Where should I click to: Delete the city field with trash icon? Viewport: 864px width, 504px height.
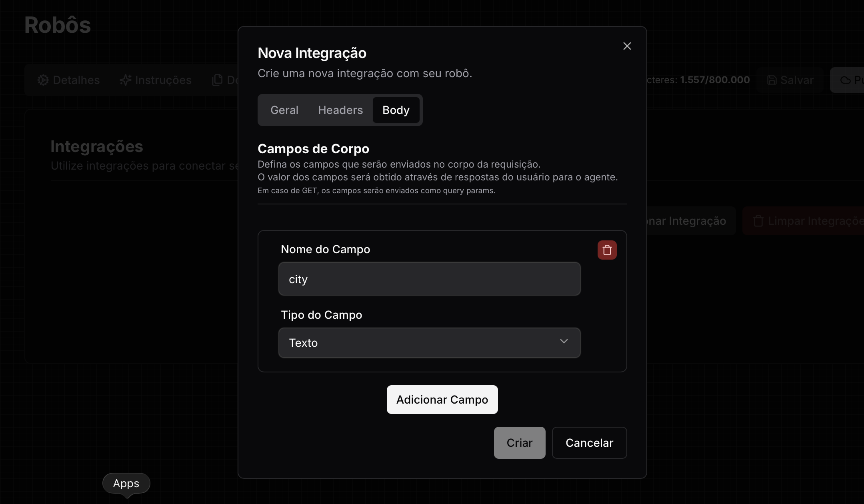click(x=607, y=250)
